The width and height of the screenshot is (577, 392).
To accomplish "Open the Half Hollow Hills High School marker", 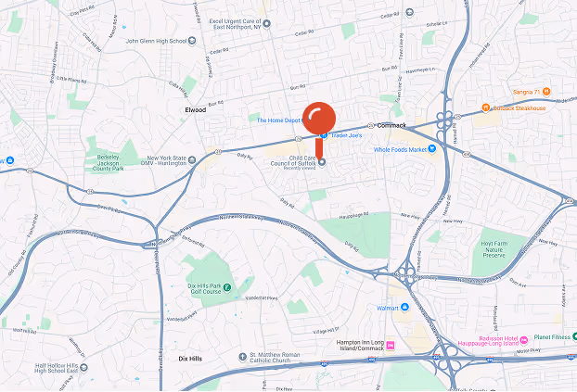I will click(83, 367).
